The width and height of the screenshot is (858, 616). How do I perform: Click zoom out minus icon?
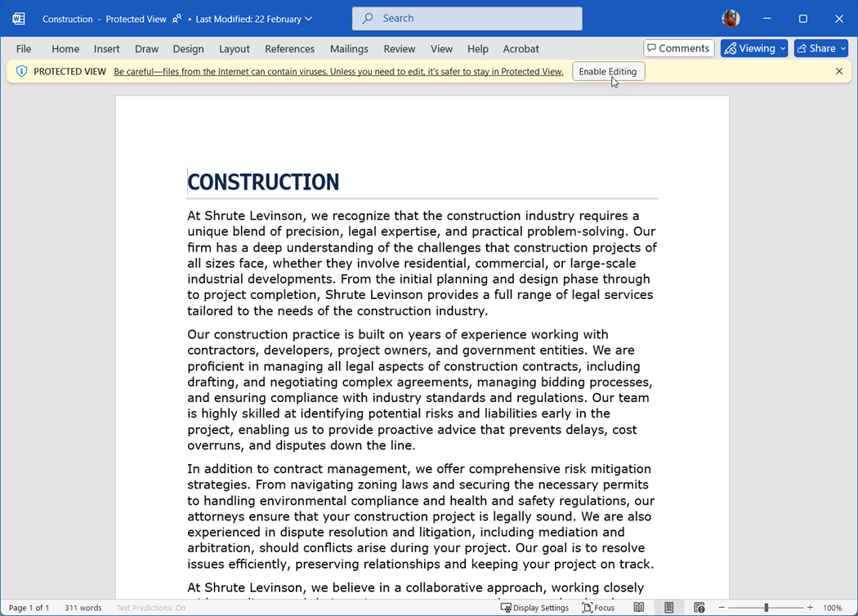(x=722, y=608)
